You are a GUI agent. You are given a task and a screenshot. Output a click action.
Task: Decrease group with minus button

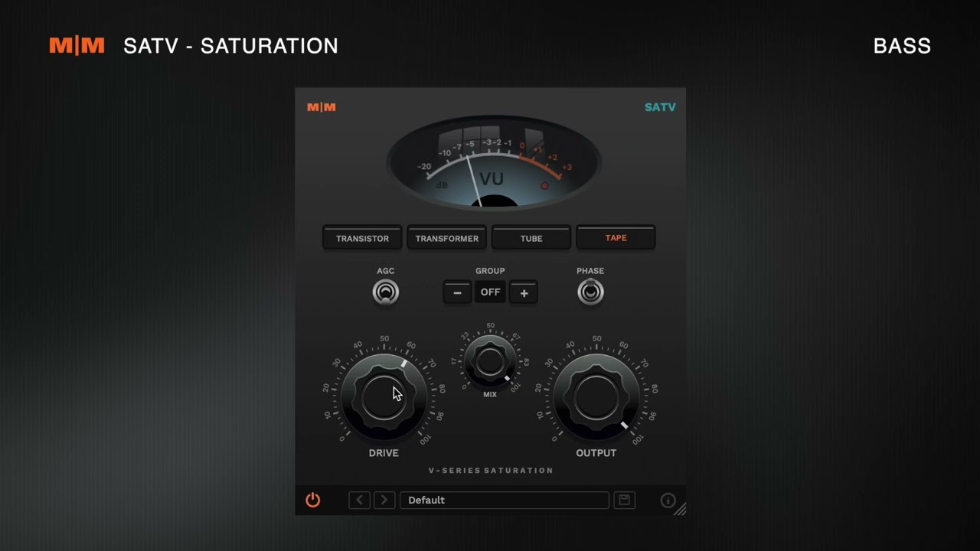point(457,292)
